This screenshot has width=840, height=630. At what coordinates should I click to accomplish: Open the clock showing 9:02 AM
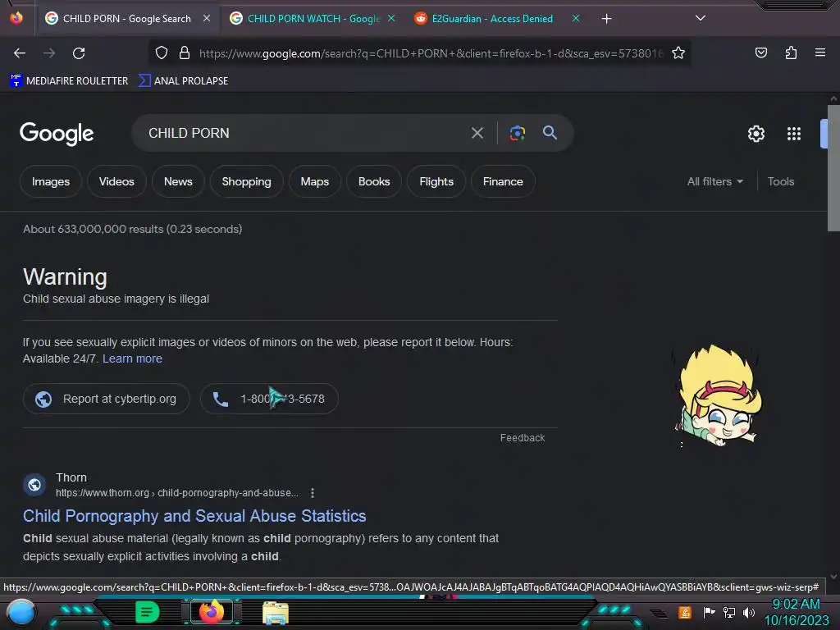(x=796, y=612)
